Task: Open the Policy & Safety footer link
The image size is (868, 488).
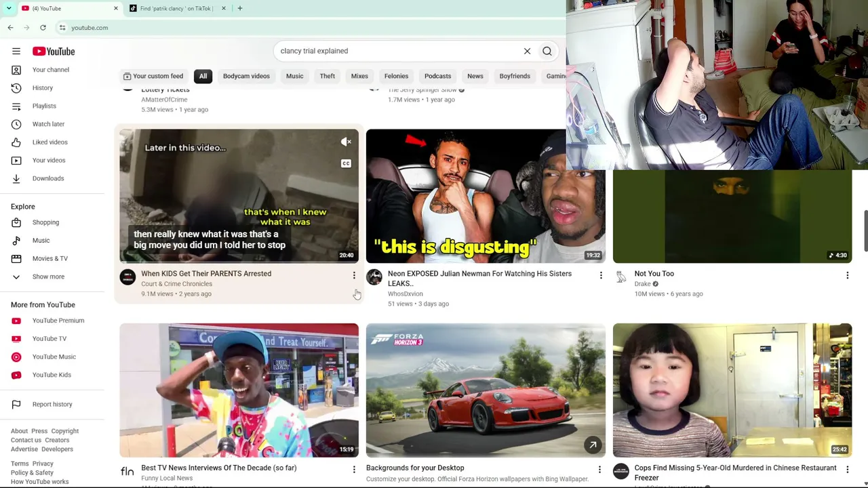Action: click(x=32, y=473)
